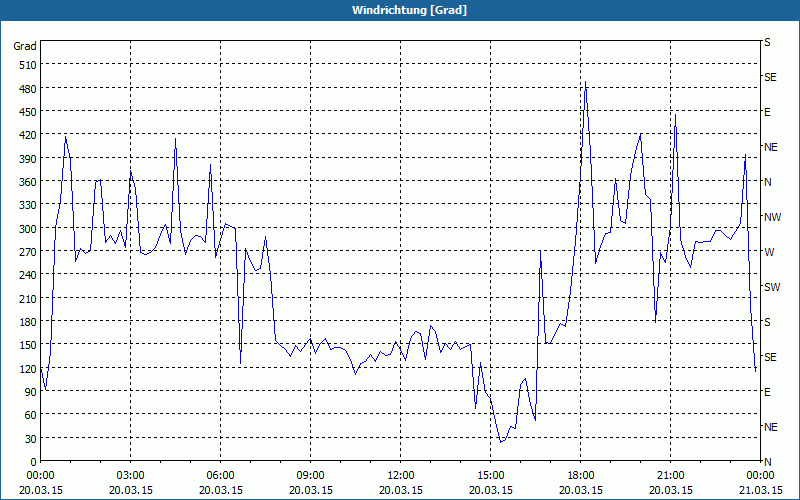Select the 18:00 time axis label

coord(581,476)
